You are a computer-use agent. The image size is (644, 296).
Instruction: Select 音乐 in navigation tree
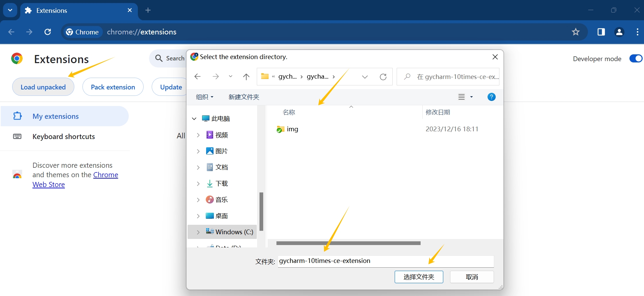[217, 200]
